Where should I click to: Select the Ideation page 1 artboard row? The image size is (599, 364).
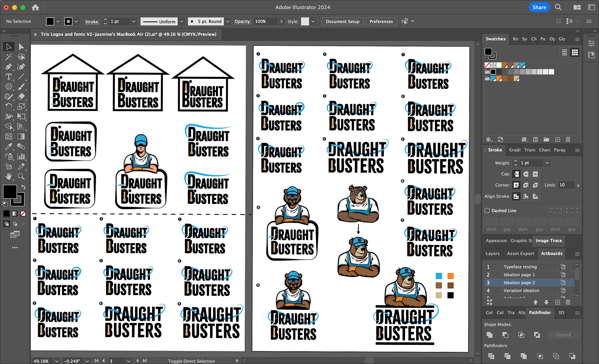(x=529, y=275)
